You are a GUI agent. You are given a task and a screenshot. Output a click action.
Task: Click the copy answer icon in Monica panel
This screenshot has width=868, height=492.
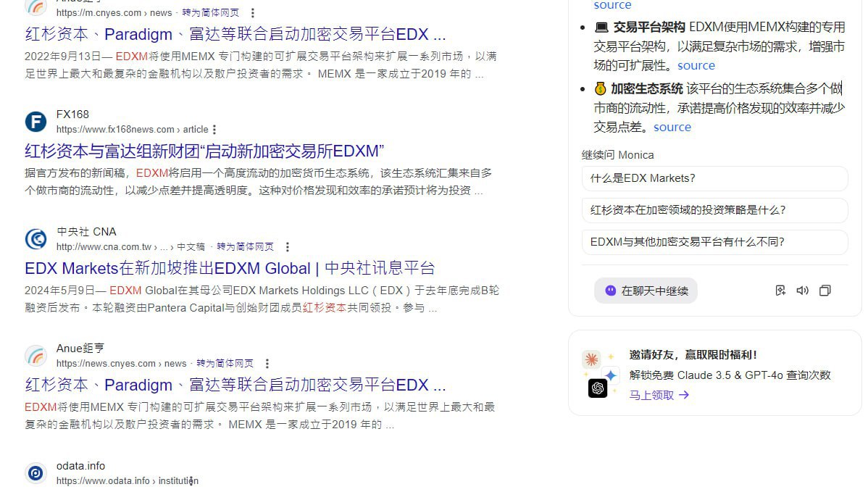click(x=825, y=291)
